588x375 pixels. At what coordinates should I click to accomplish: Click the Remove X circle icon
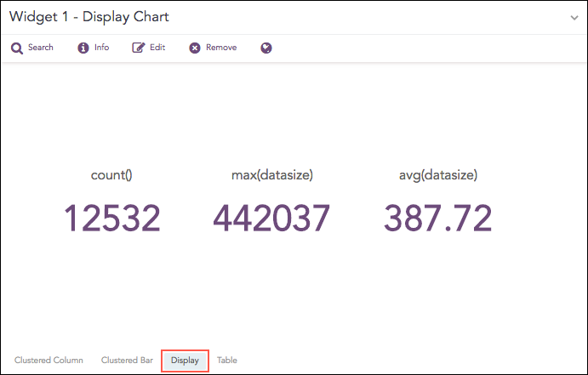point(195,48)
